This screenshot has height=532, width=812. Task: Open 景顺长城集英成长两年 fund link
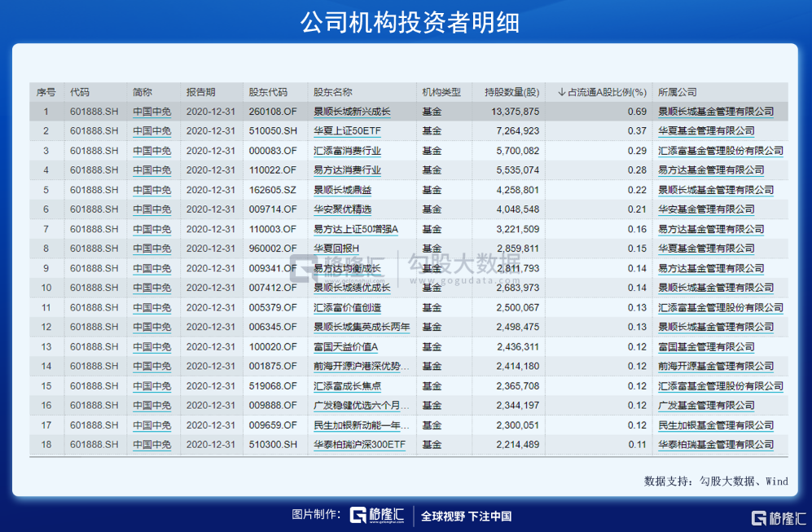click(x=362, y=327)
